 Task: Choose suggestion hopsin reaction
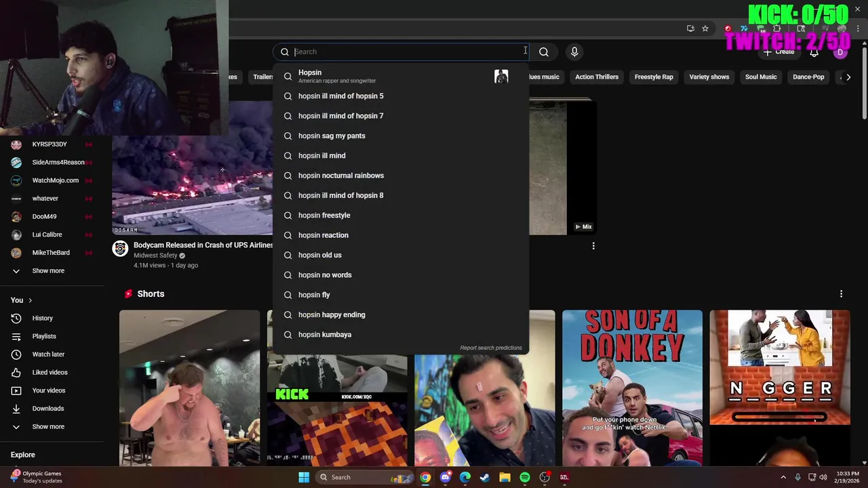point(401,235)
